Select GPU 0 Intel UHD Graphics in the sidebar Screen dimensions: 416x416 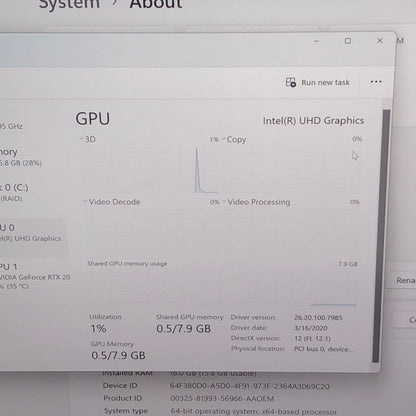(32, 233)
